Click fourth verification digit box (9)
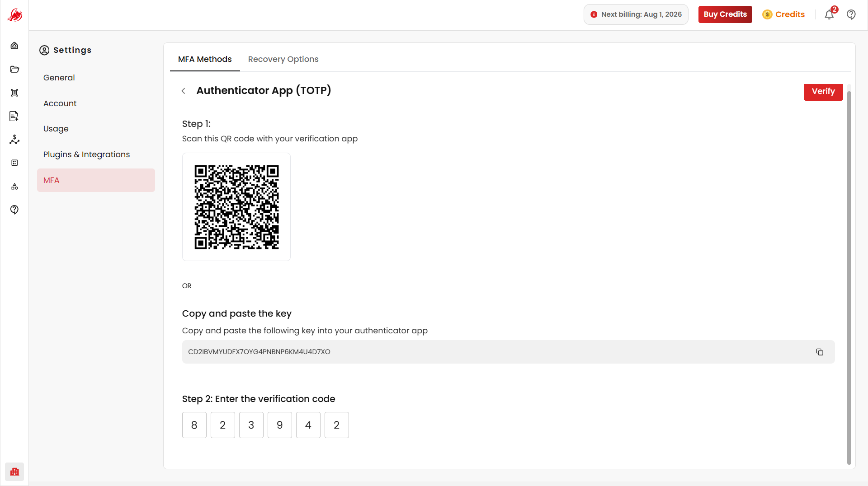 click(280, 425)
